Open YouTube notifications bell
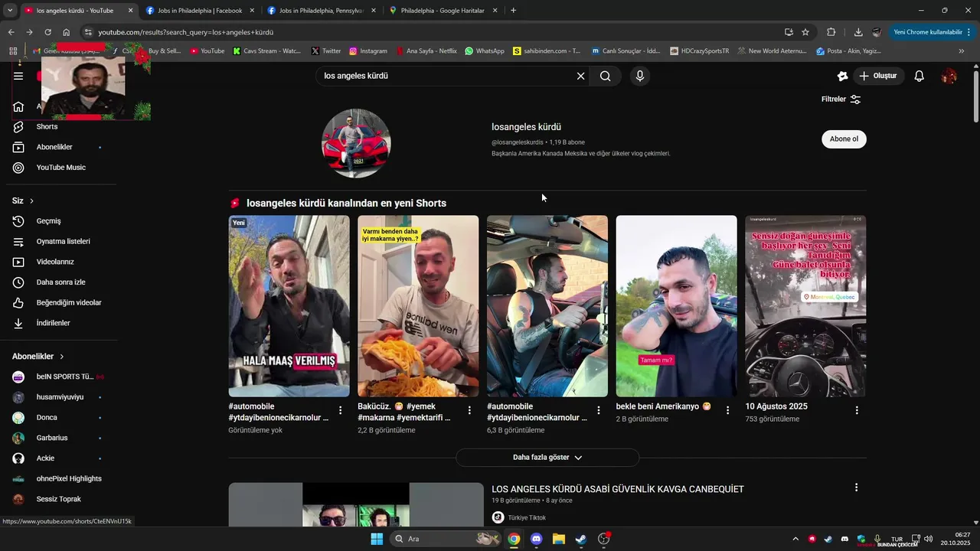Screen dimensions: 980x551 point(920,76)
